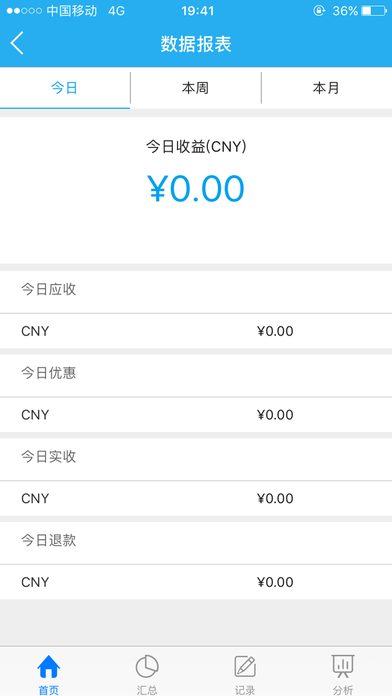
Task: Open the CNY row under 今日优惠
Action: click(x=196, y=415)
